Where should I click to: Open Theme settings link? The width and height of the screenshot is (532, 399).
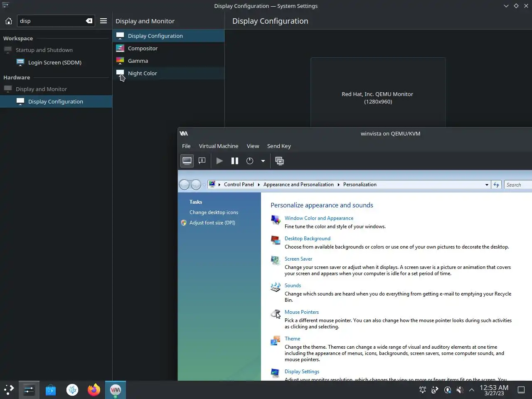(x=292, y=339)
